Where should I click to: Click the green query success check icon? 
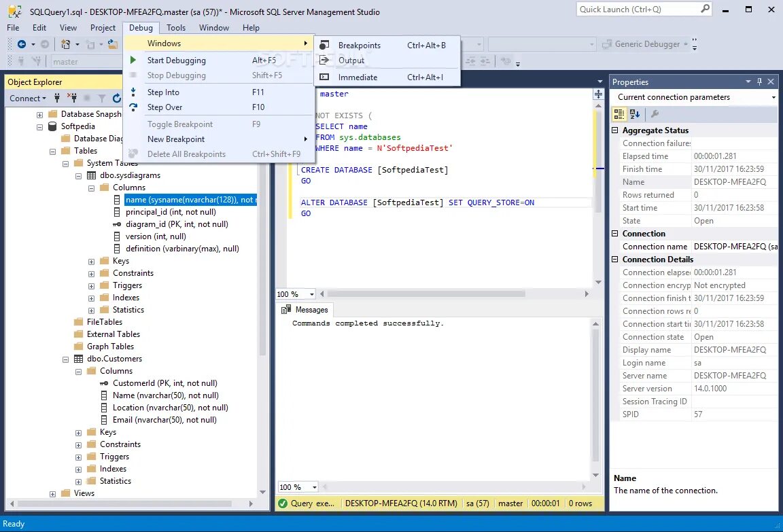(x=283, y=503)
